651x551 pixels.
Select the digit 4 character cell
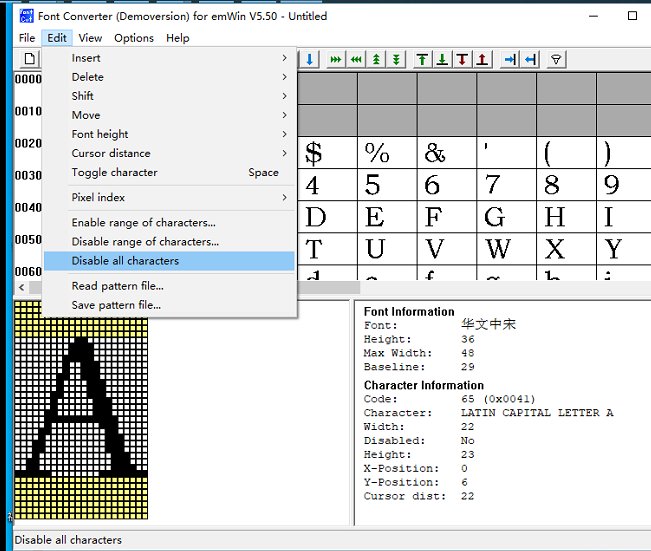(327, 185)
